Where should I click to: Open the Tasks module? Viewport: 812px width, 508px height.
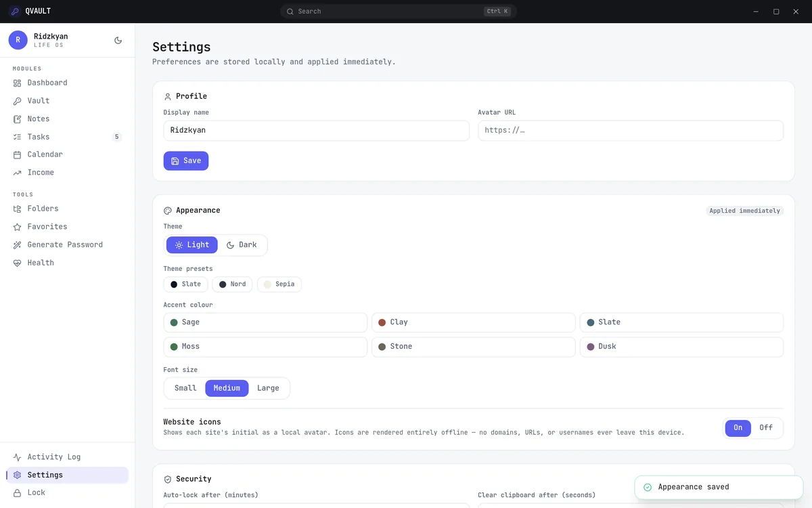click(68, 137)
